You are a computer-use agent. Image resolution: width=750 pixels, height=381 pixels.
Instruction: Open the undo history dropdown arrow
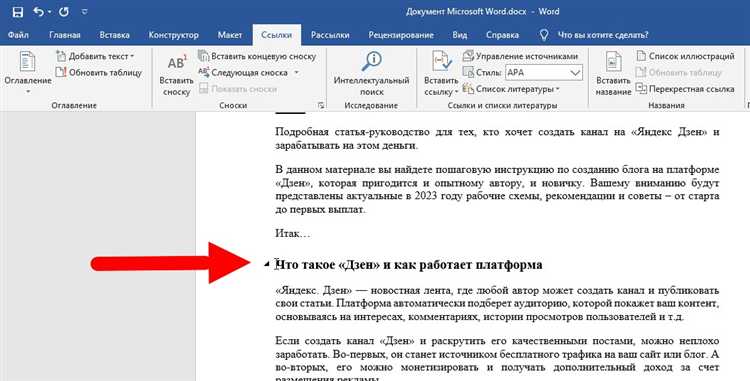click(x=50, y=12)
